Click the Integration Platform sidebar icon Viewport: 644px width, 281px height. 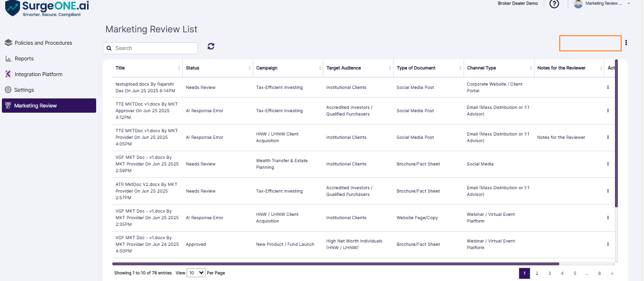[8, 74]
